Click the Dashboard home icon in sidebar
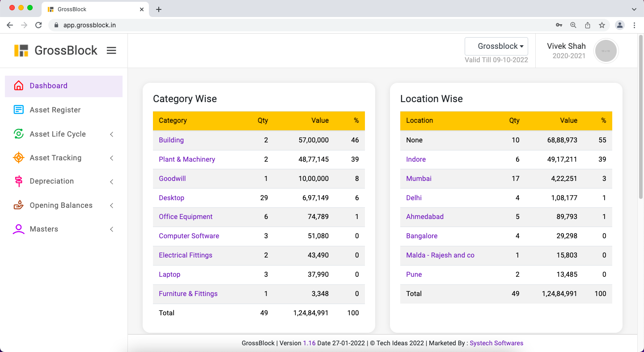 coord(18,86)
